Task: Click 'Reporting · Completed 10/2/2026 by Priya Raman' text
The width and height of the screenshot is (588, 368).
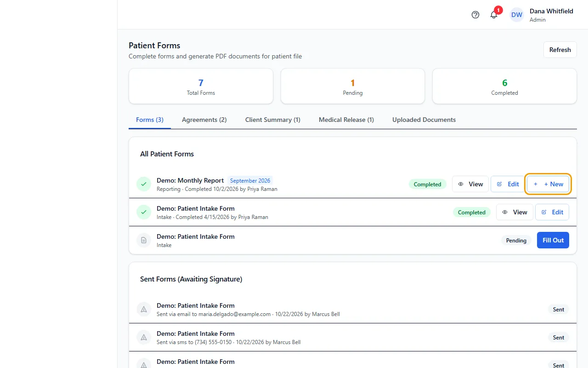Action: [217, 189]
